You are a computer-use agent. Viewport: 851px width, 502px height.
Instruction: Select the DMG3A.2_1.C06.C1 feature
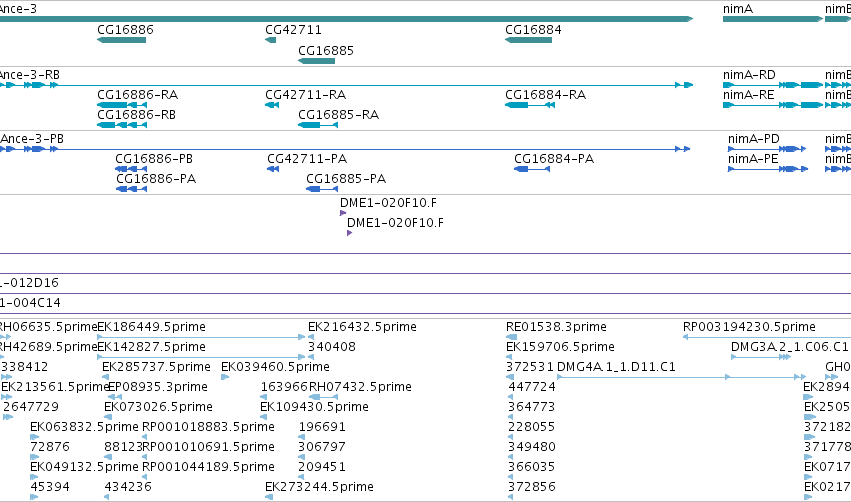click(x=761, y=357)
